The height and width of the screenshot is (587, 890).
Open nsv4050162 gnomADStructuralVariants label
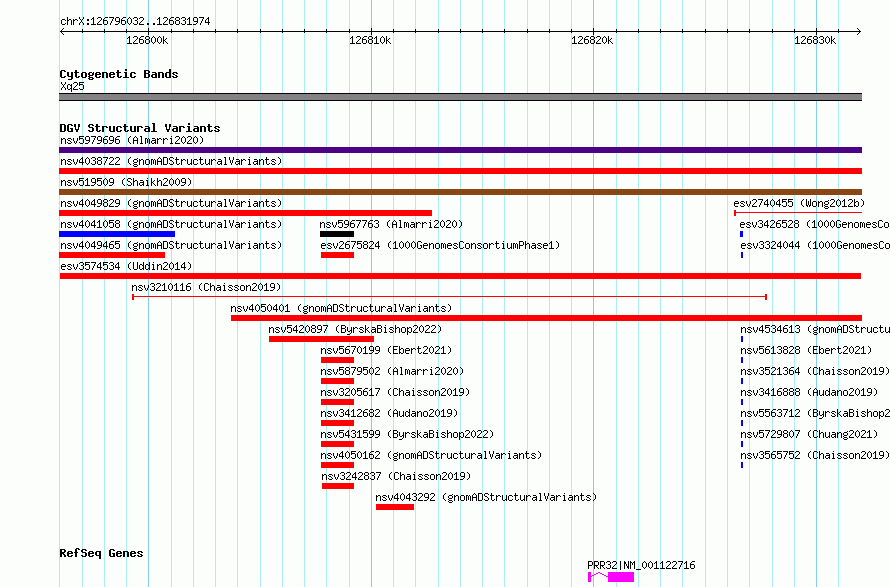pos(431,455)
